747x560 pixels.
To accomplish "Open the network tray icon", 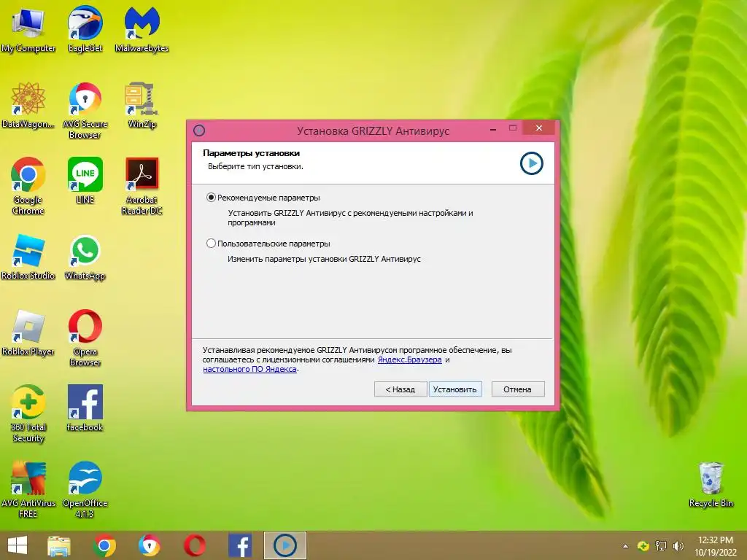I will tap(661, 546).
